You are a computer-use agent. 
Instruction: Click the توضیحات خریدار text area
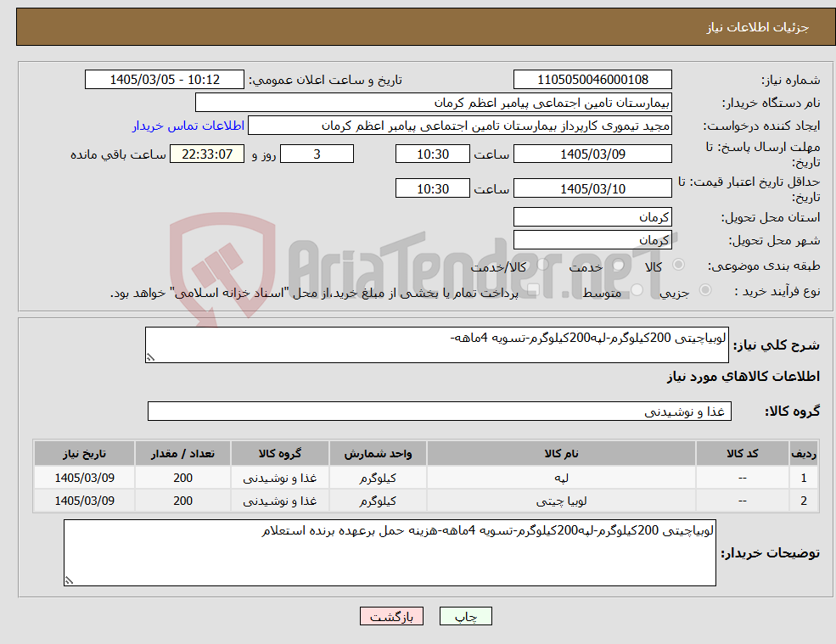[x=390, y=553]
